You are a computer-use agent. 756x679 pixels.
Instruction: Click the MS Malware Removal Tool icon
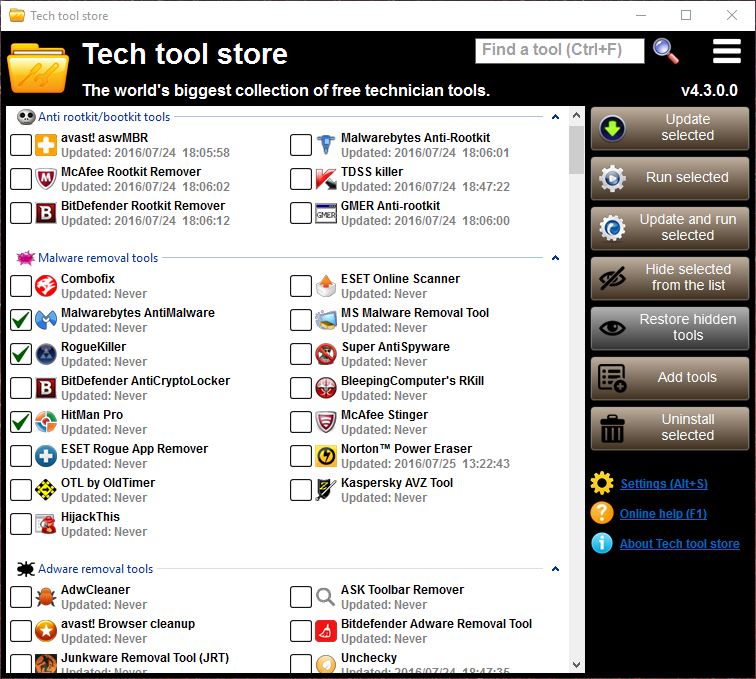pos(326,320)
